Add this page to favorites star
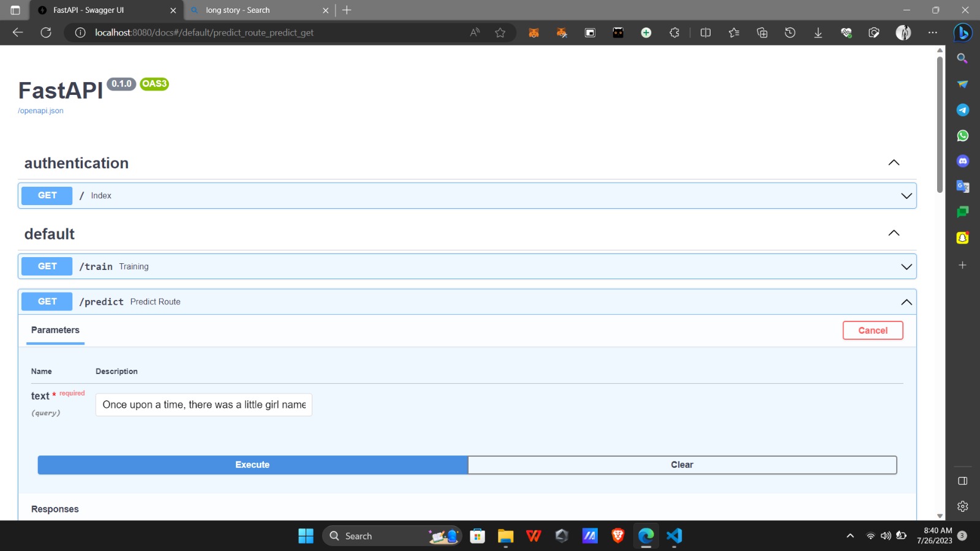The height and width of the screenshot is (551, 980). tap(500, 32)
